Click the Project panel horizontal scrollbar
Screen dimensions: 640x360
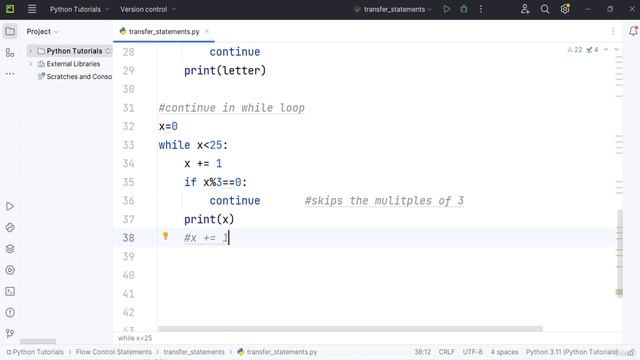(38, 341)
